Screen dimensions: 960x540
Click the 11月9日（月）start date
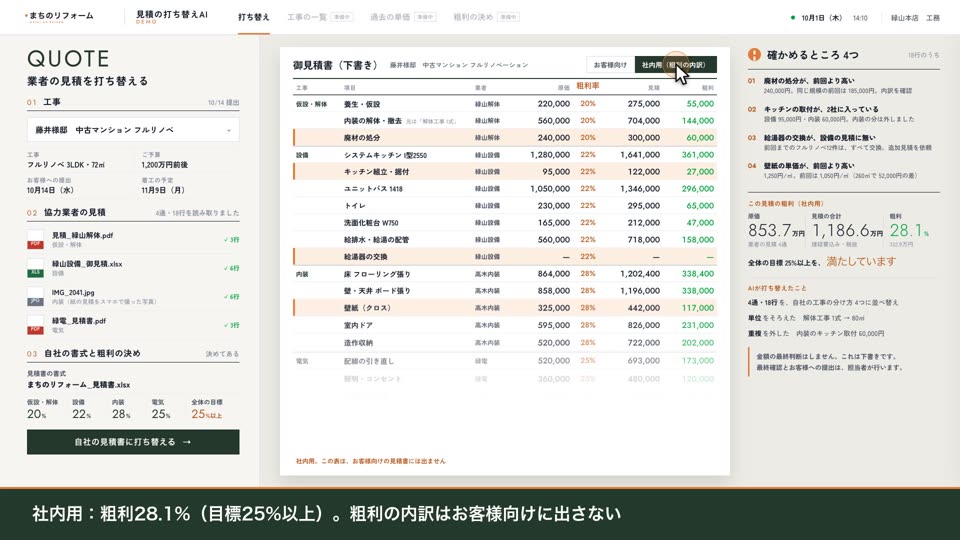click(x=163, y=190)
